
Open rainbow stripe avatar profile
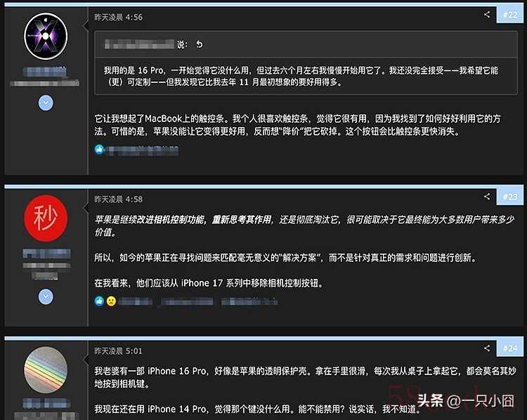click(46, 369)
